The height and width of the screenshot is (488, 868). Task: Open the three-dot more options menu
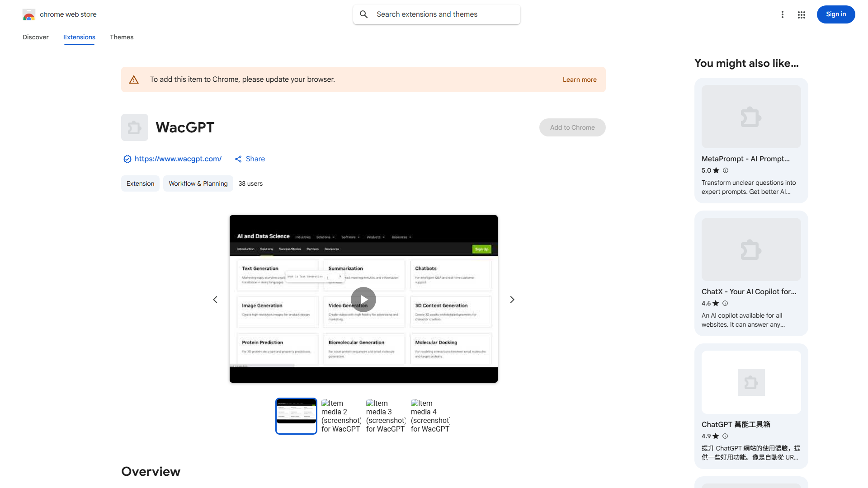pyautogui.click(x=782, y=14)
